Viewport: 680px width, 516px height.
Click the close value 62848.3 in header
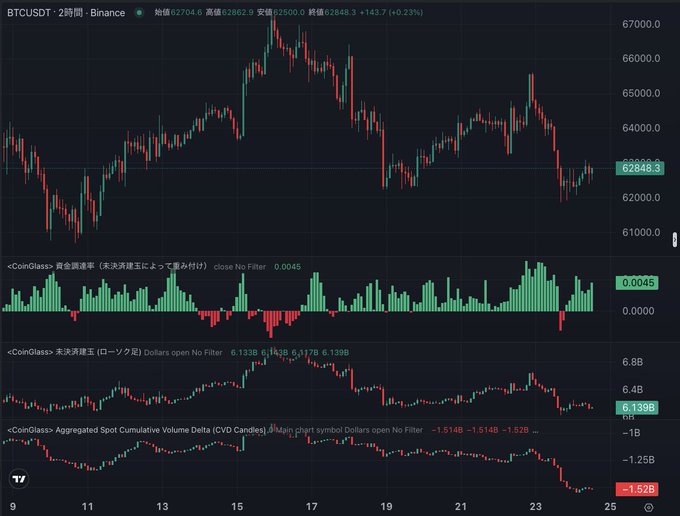coord(340,12)
